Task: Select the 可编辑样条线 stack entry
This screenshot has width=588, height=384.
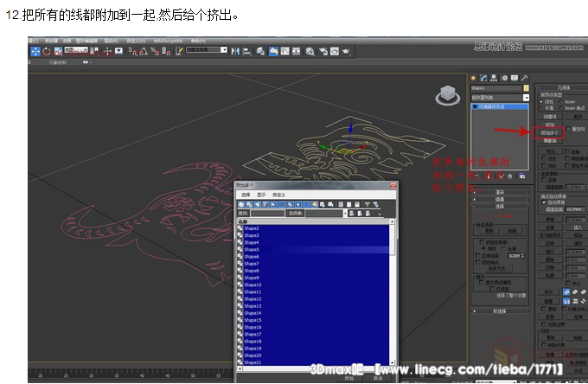Action: coord(500,106)
